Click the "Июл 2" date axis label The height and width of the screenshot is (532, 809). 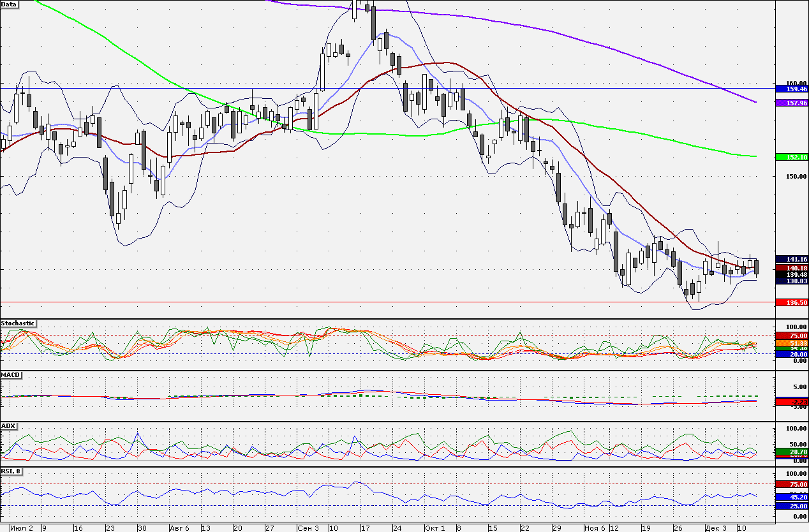click(23, 528)
